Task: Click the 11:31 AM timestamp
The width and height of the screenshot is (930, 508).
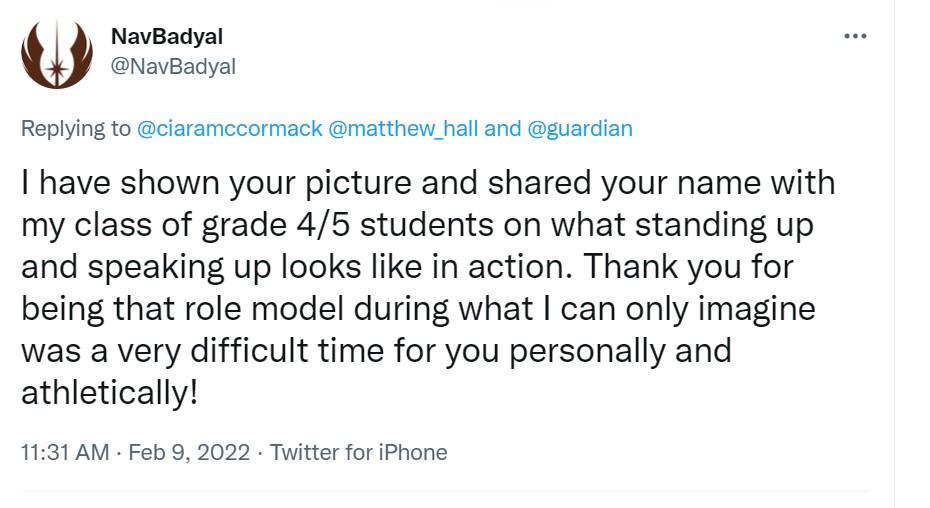Action: click(x=65, y=452)
